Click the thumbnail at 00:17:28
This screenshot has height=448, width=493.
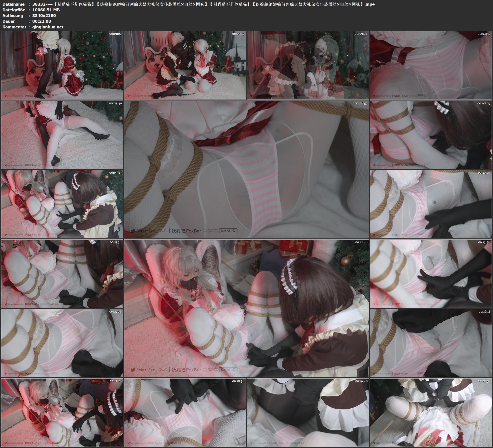click(62, 412)
